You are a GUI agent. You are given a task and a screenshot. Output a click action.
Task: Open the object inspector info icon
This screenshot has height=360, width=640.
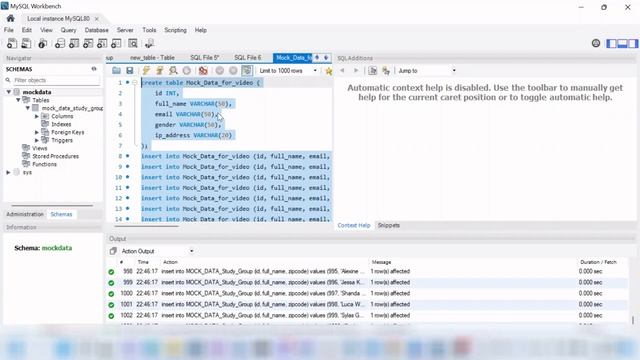(42, 43)
